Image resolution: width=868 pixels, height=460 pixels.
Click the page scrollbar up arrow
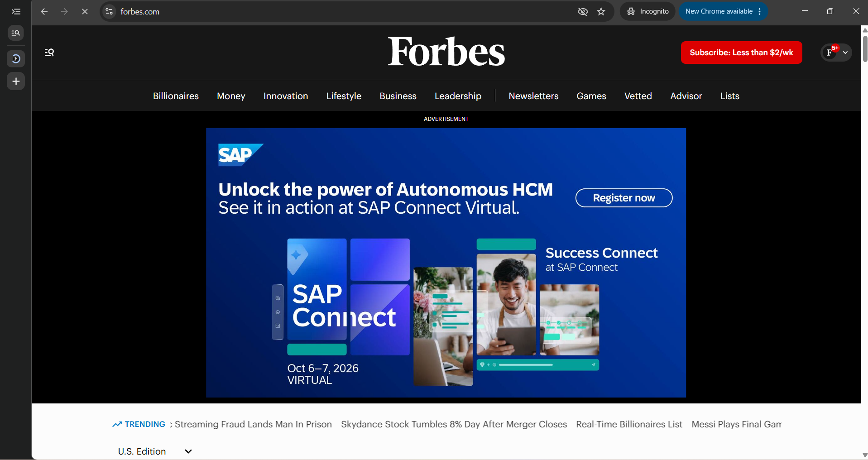(864, 30)
